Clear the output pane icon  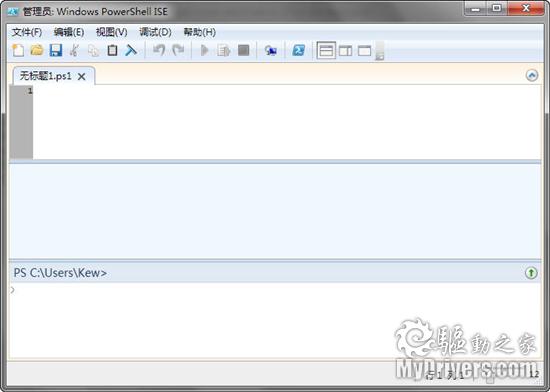[x=131, y=50]
